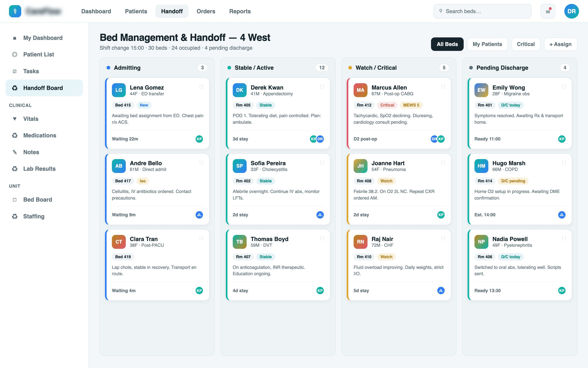This screenshot has width=588, height=368.
Task: Open Vitals in sidebar
Action: (44, 119)
